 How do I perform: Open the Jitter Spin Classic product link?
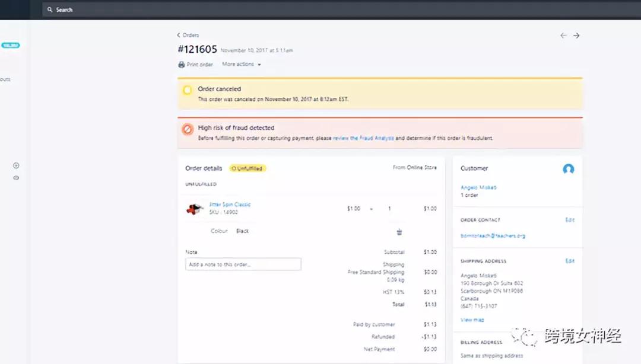(x=230, y=205)
